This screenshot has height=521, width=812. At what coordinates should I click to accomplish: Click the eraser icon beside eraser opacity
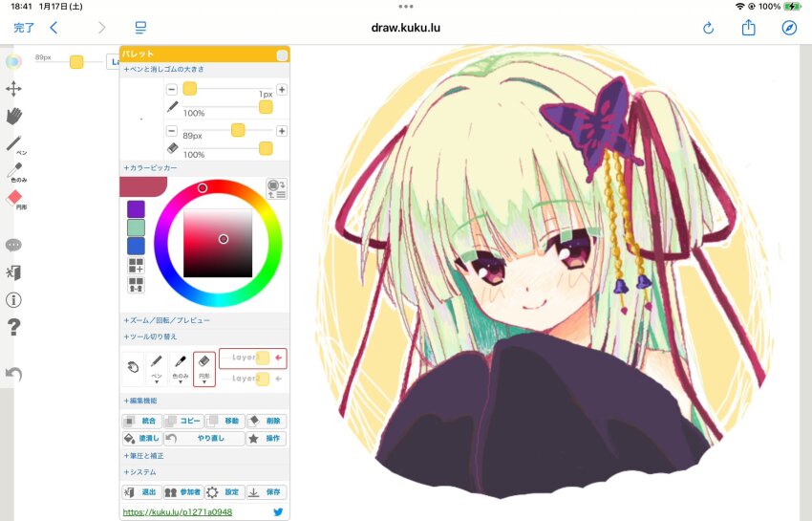pyautogui.click(x=173, y=148)
